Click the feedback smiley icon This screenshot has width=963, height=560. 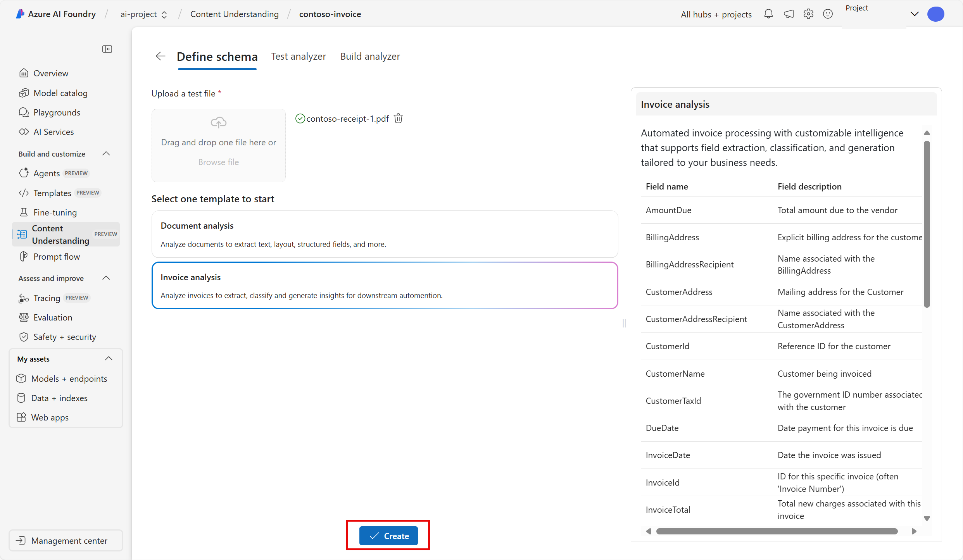coord(828,14)
